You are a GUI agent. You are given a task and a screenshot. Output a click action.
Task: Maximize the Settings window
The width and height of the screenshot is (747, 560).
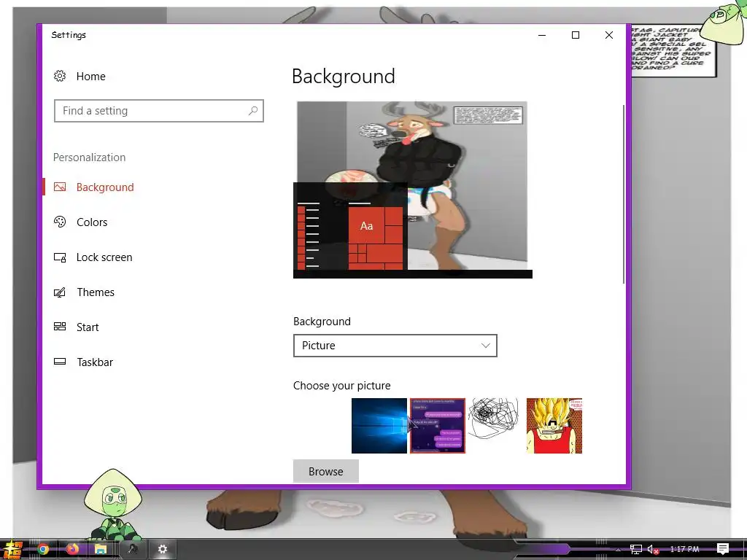pyautogui.click(x=576, y=35)
